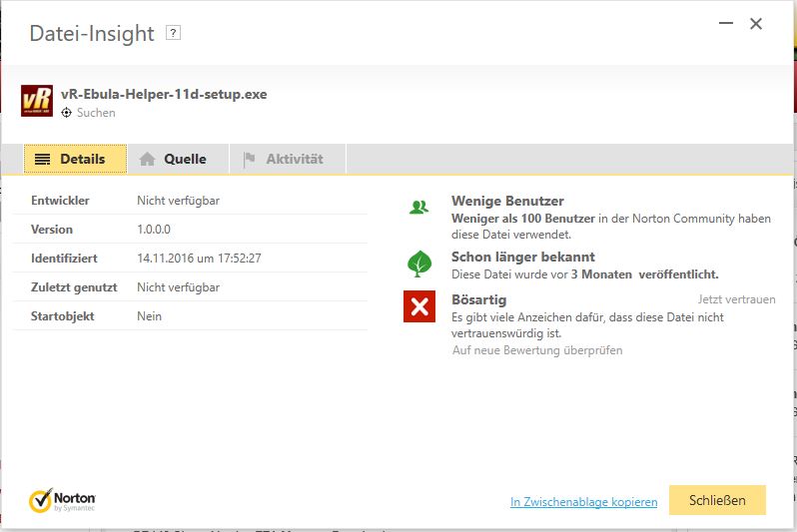Screen dimensions: 797x532
Task: Click the green leaf Schon länger bekannt icon
Action: (x=419, y=264)
